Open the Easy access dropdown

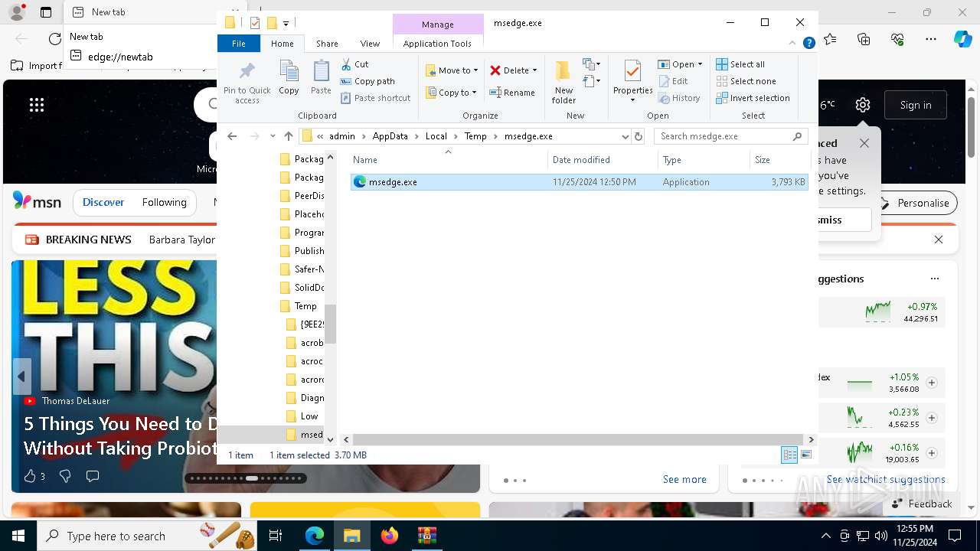591,80
